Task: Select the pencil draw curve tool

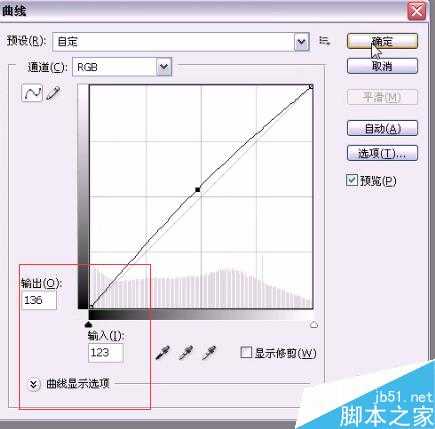Action: [x=53, y=93]
